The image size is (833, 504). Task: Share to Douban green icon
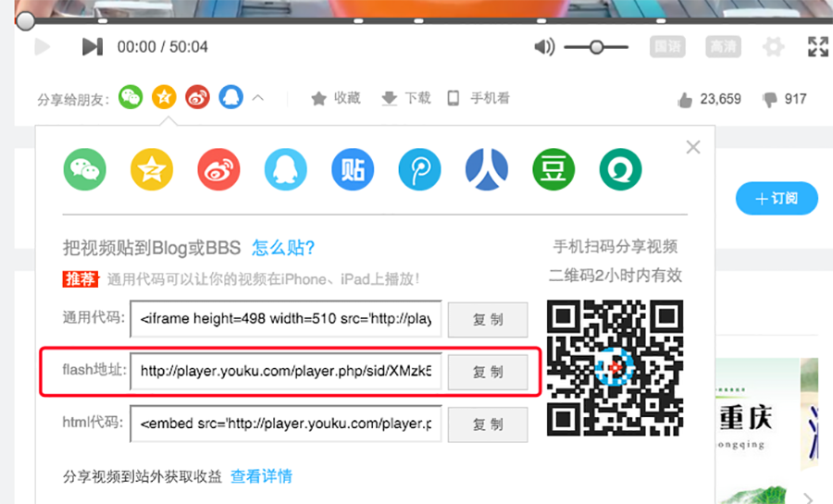pos(553,169)
